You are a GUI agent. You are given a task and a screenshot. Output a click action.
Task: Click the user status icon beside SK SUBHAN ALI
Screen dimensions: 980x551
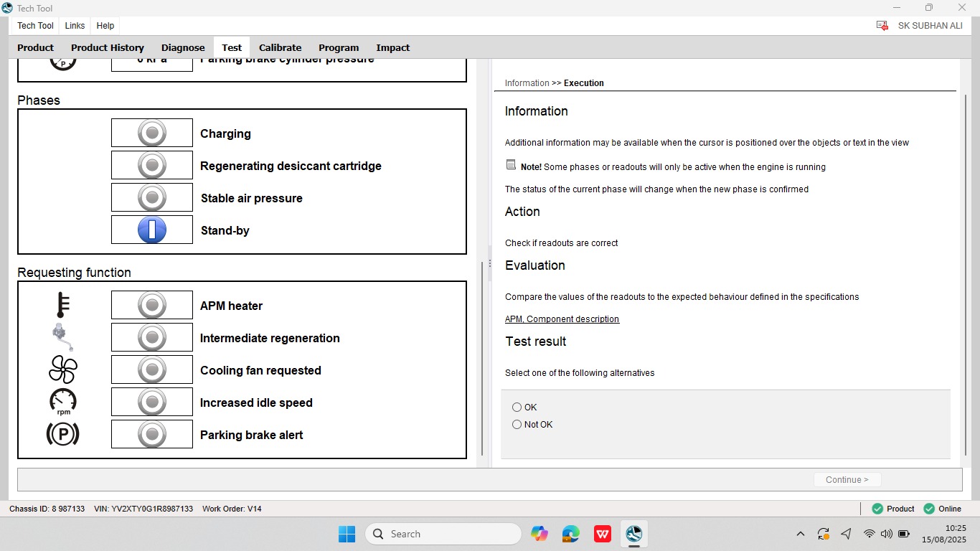[x=882, y=26]
